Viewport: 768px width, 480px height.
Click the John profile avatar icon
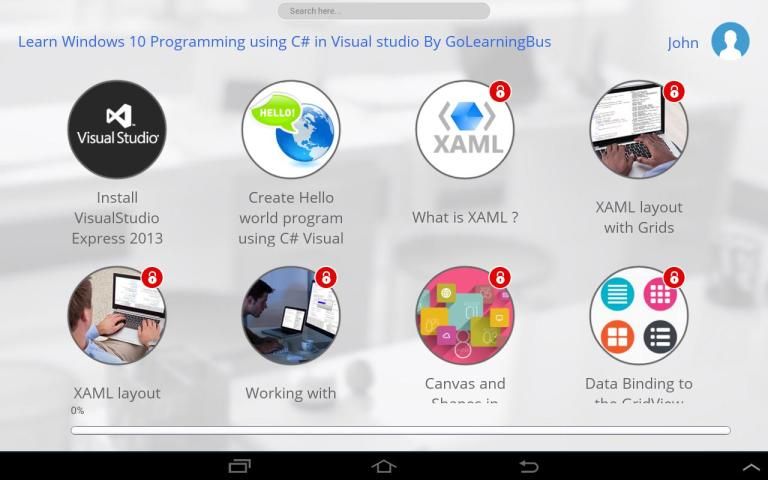730,42
